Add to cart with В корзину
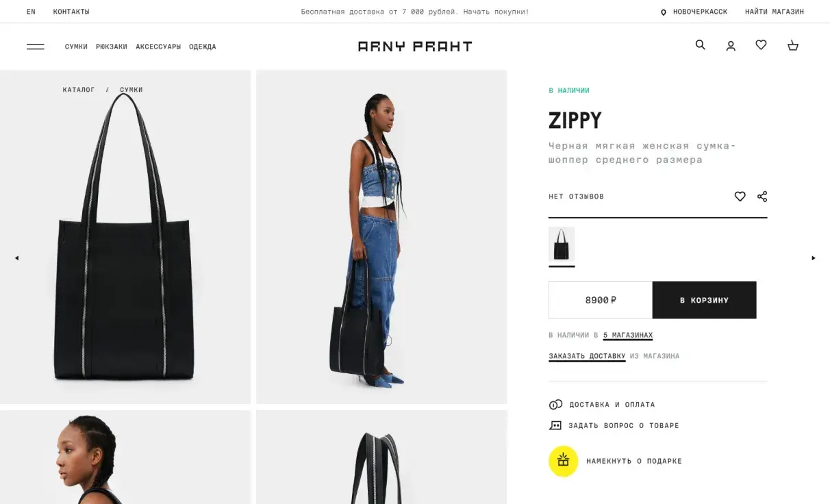Viewport: 830px width, 504px height. [704, 300]
